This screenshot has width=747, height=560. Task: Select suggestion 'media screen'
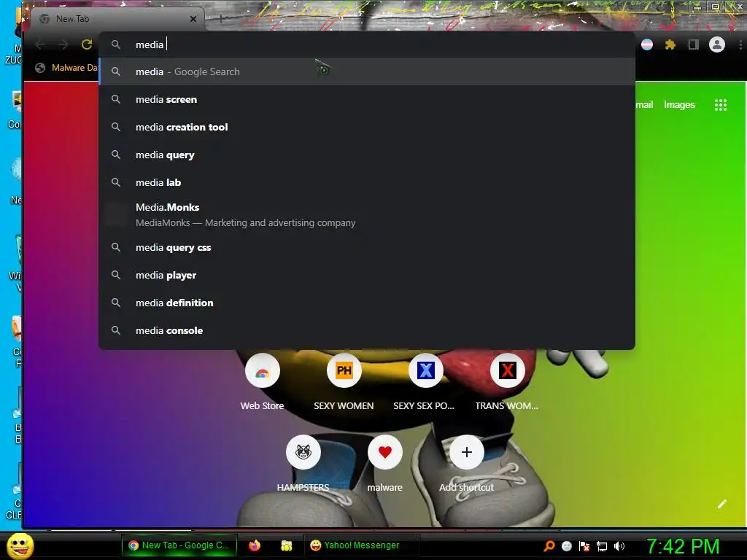tap(367, 99)
